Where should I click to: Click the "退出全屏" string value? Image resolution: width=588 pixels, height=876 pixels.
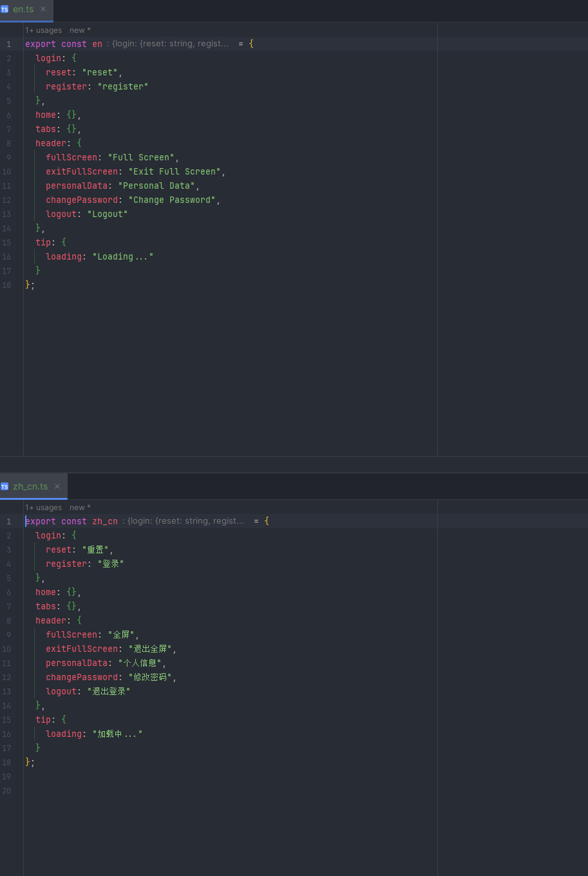tap(150, 649)
